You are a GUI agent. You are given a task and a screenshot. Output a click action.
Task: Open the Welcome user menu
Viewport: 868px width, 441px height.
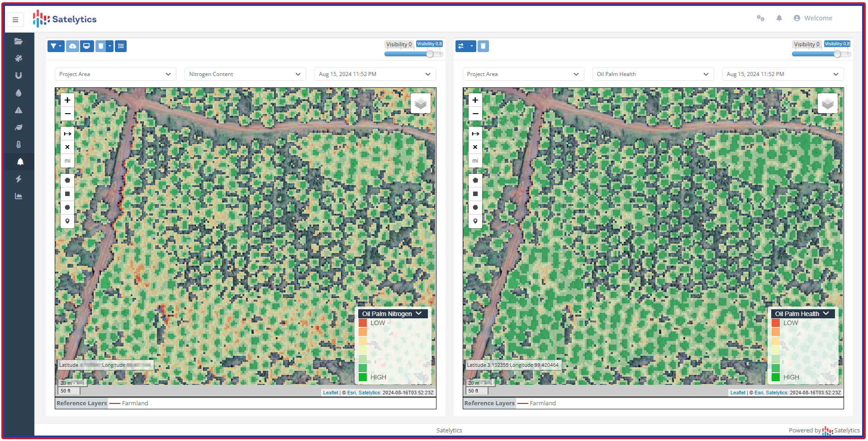pyautogui.click(x=813, y=18)
